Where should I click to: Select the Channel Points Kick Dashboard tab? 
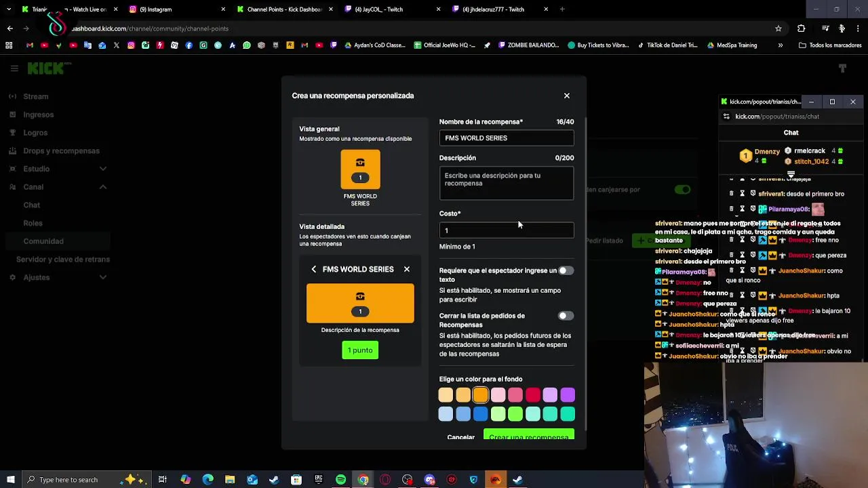tap(283, 9)
